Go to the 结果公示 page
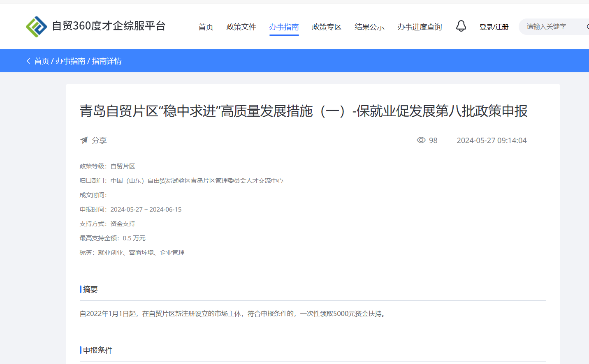589x364 pixels. click(x=369, y=27)
